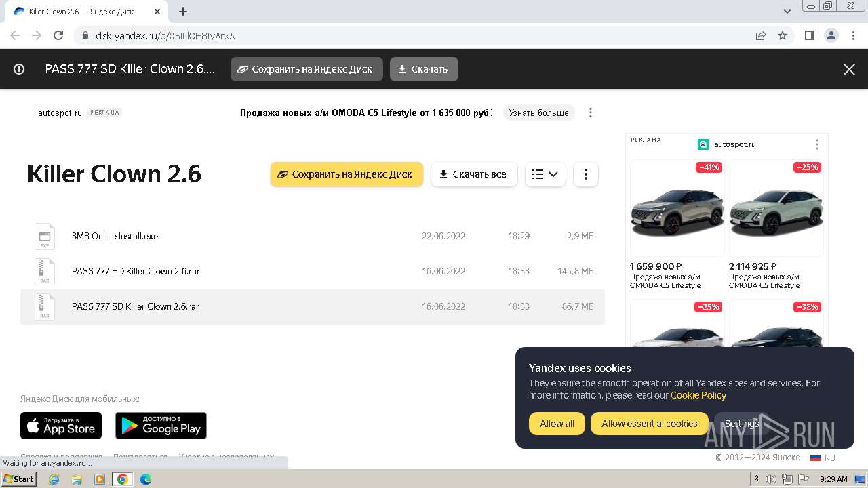Select PASS 777 HD Killer Clown 2.6.rar

[313, 271]
